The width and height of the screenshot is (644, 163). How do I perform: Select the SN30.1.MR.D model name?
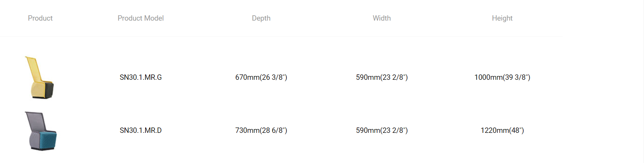coord(141,131)
